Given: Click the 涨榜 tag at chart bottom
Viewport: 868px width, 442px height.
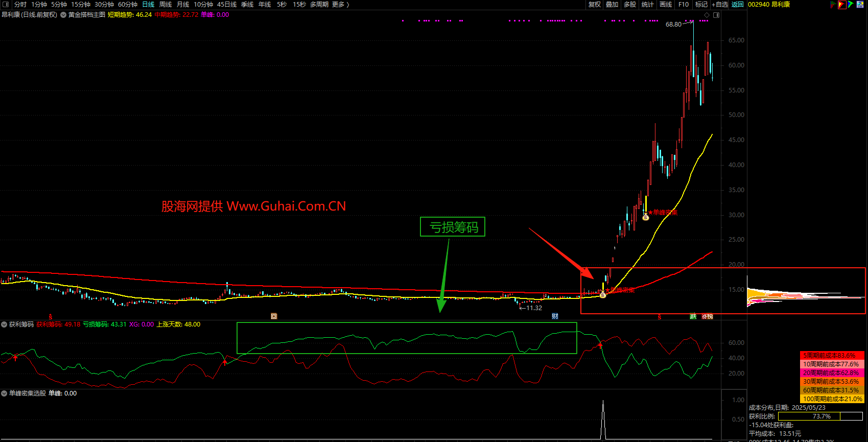Looking at the screenshot, I should click(x=707, y=316).
